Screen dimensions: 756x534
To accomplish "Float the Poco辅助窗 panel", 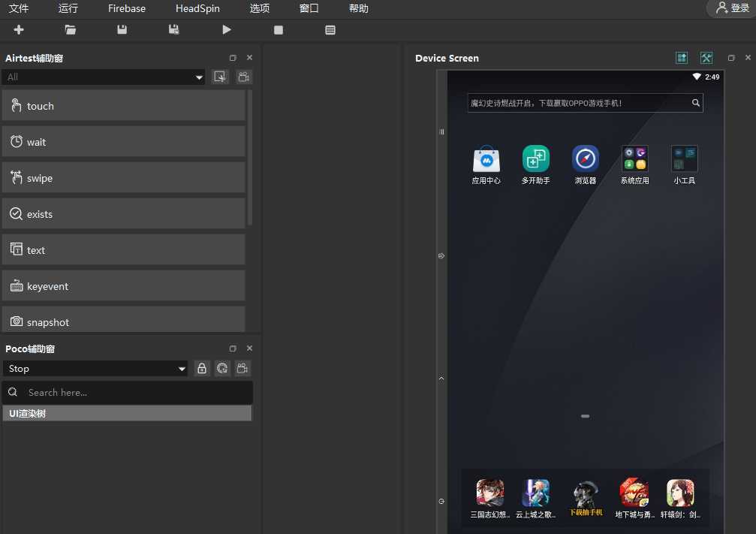I will coord(233,348).
